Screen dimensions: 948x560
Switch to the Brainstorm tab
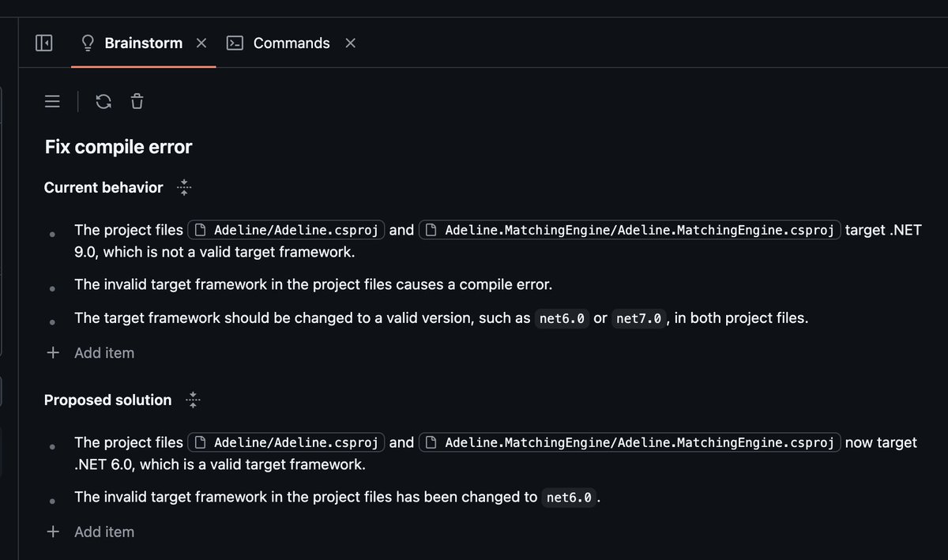pos(143,43)
